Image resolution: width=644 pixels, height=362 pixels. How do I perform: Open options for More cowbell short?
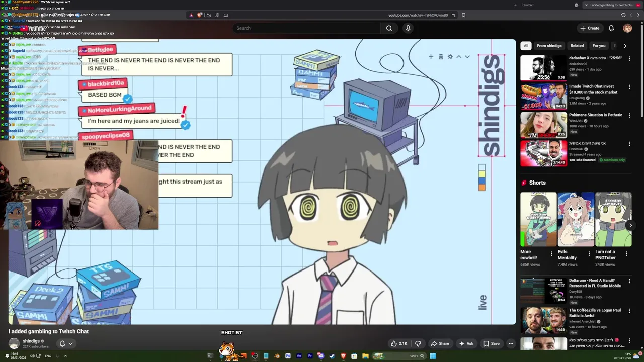pyautogui.click(x=551, y=254)
